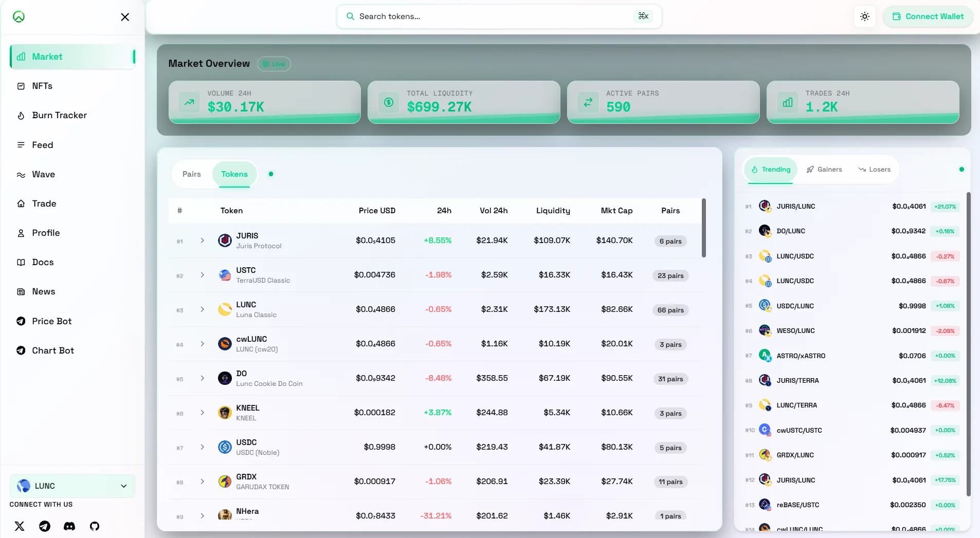Focus the Search tokens input field

pyautogui.click(x=499, y=16)
